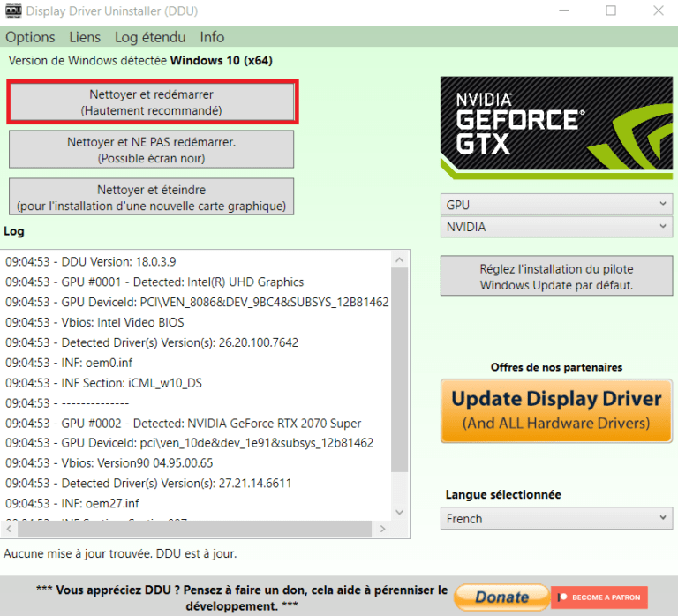Open the Liens menu
This screenshot has height=616, width=678.
point(85,37)
